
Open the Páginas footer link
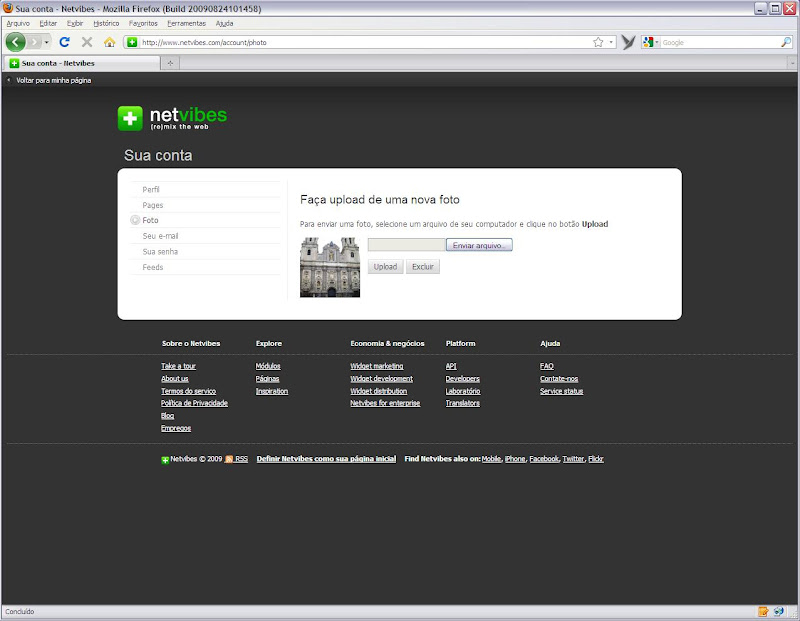[267, 379]
